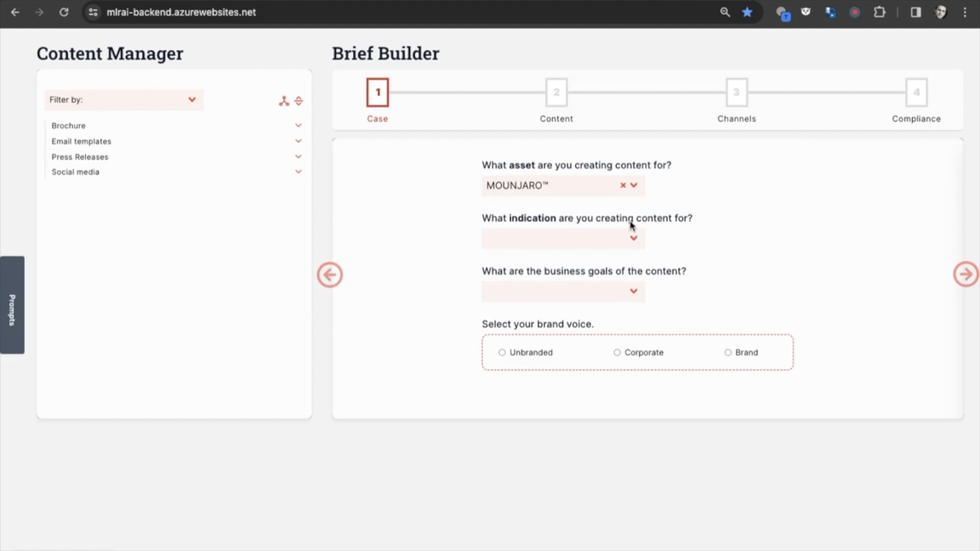Reload the page with the refresh icon
980x551 pixels.
pos(64,12)
